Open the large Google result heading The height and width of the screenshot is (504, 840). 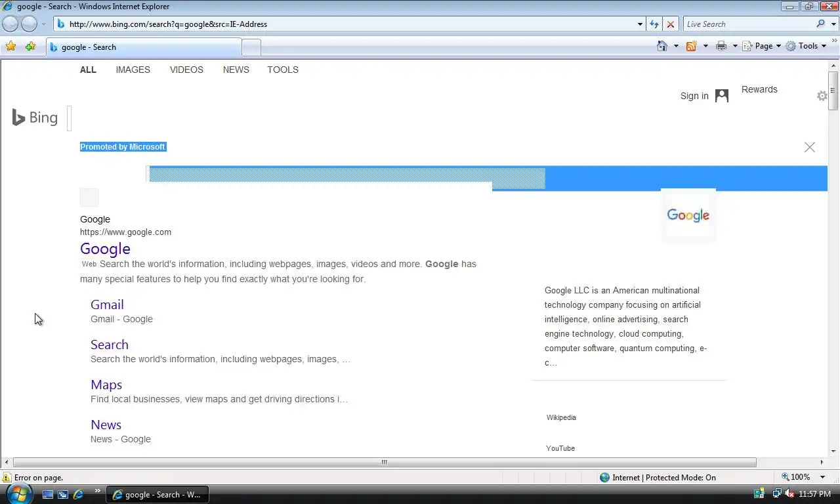(x=105, y=249)
